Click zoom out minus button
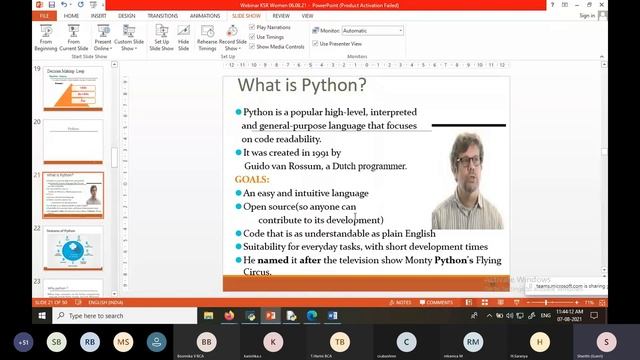 tap(528, 302)
